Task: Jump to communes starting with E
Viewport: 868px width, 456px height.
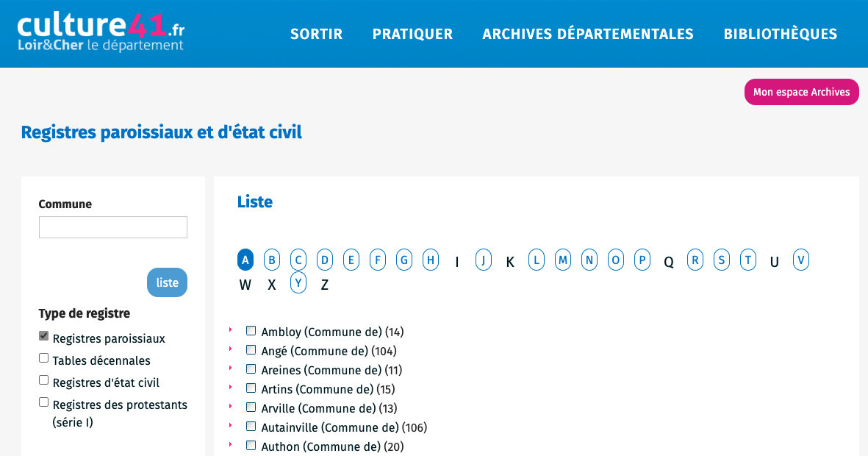Action: [351, 260]
